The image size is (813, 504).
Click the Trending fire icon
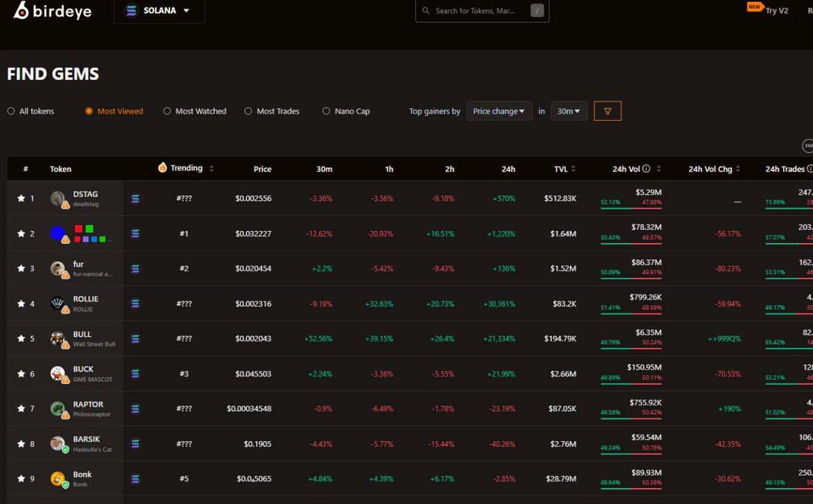(163, 167)
